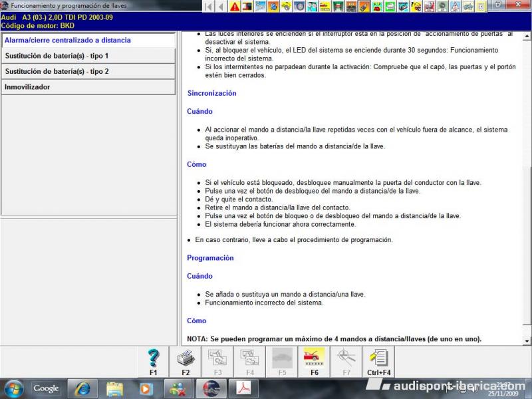The image size is (532, 399).
Task: Open Adobe Reader from the taskbar
Action: 243,389
